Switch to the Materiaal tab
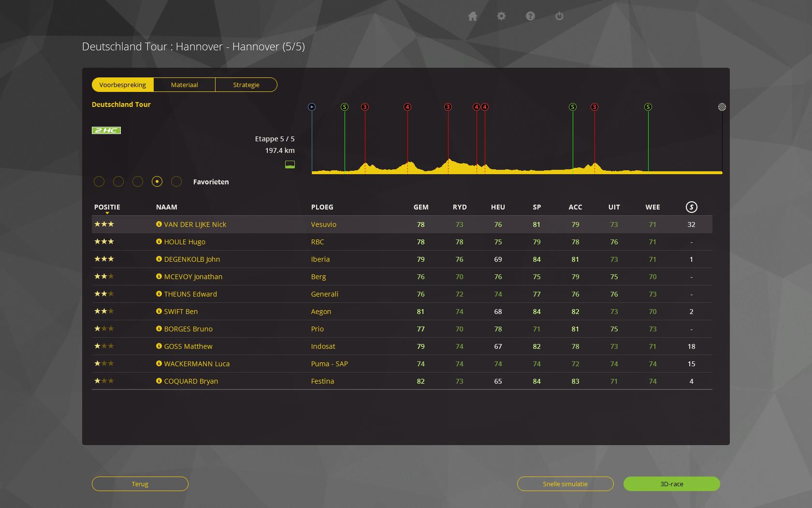Image resolution: width=812 pixels, height=508 pixels. pyautogui.click(x=185, y=85)
